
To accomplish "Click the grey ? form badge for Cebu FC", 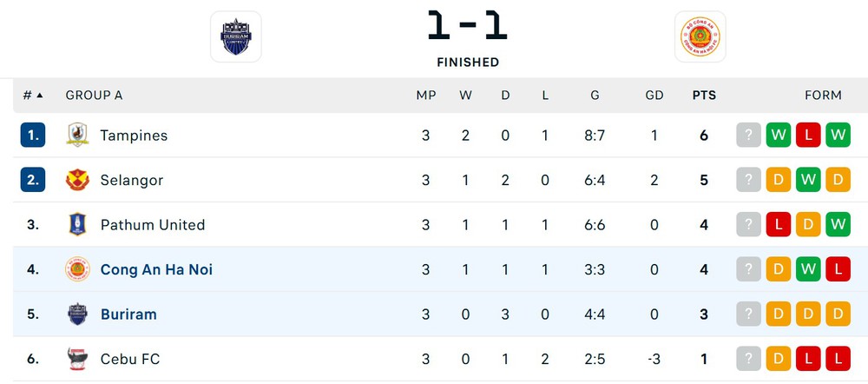I will (x=748, y=359).
